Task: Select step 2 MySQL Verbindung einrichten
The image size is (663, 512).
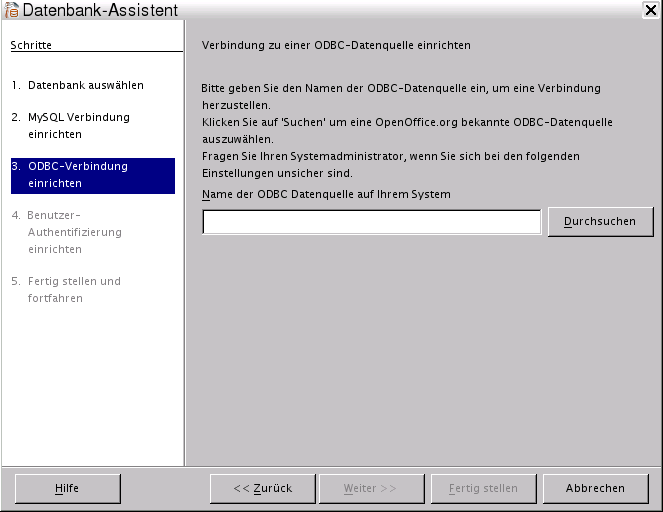Action: coord(71,126)
